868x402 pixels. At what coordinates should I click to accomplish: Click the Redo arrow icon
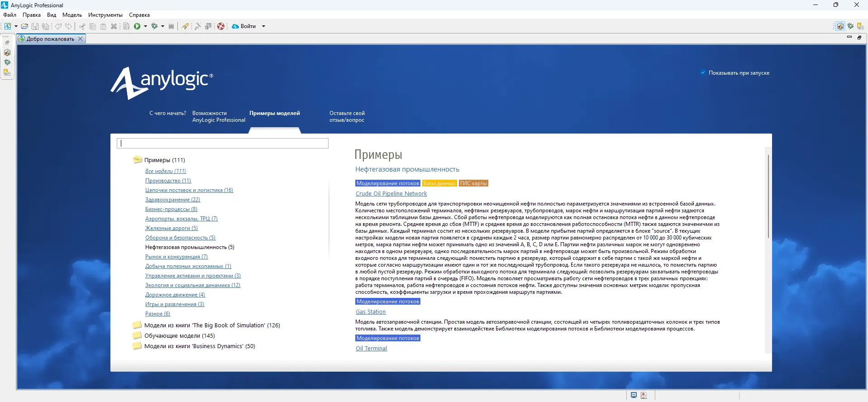point(68,26)
